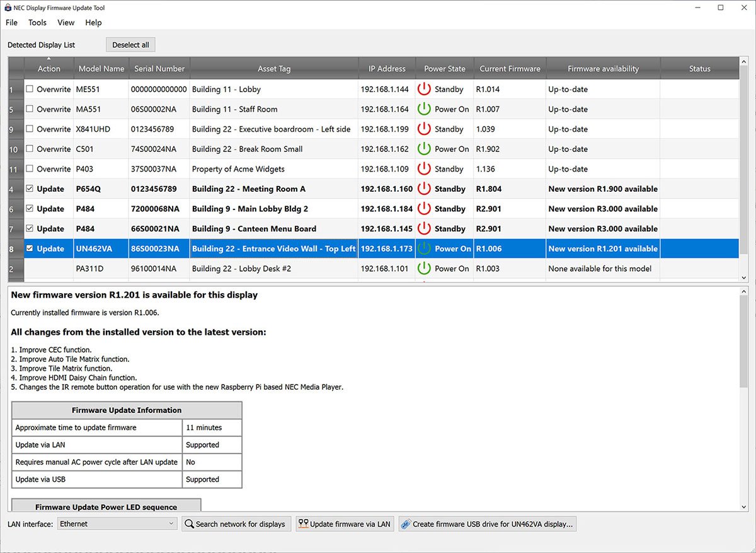Click the Power On icon for UN462VA row
This screenshot has height=553, width=756.
coord(423,248)
